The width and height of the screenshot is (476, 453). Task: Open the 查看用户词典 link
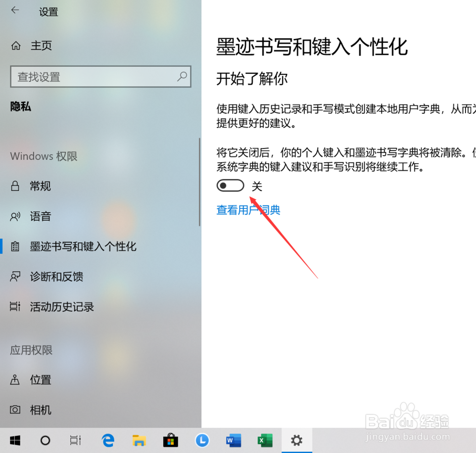[x=248, y=210]
